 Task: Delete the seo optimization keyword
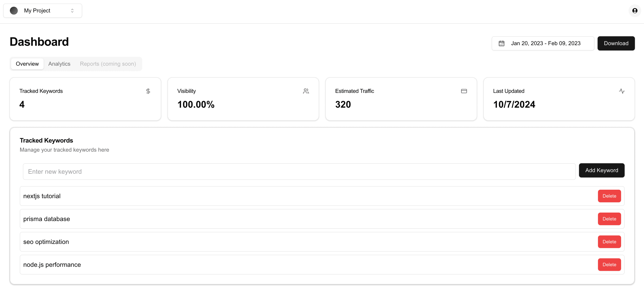(609, 242)
